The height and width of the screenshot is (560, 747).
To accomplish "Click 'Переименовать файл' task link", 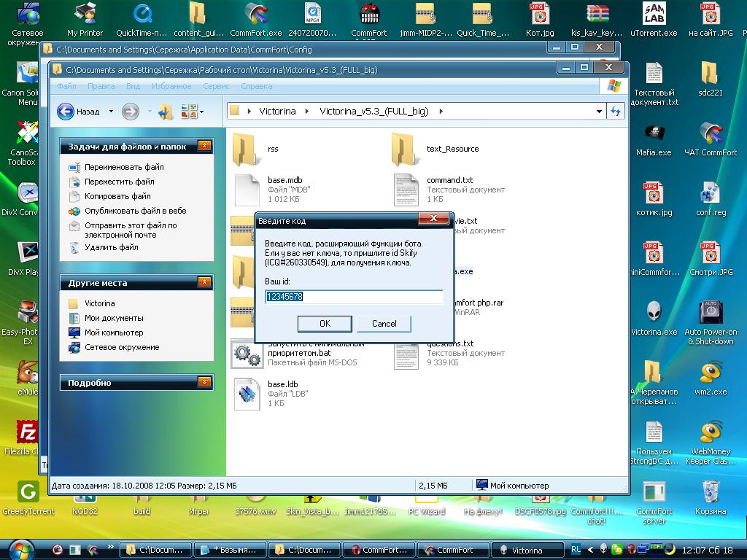I will pos(124,167).
